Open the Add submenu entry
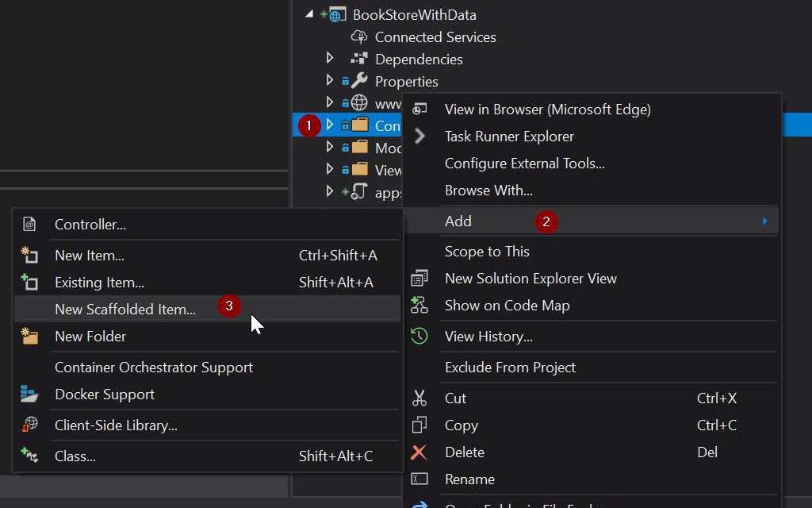 point(458,221)
